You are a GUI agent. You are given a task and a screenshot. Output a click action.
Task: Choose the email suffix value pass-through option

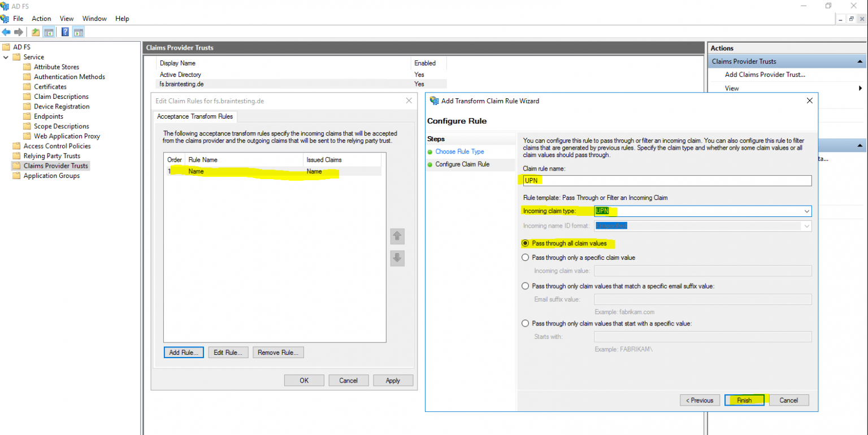526,286
